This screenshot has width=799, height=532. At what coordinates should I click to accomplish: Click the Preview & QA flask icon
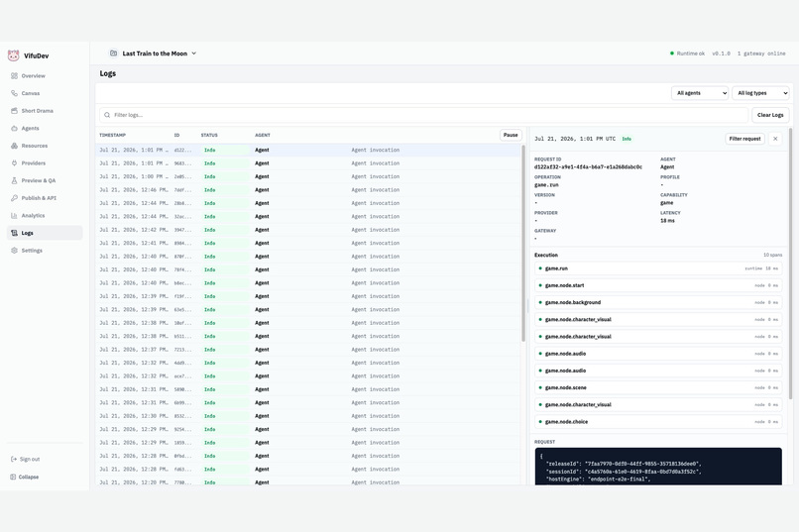tap(14, 180)
